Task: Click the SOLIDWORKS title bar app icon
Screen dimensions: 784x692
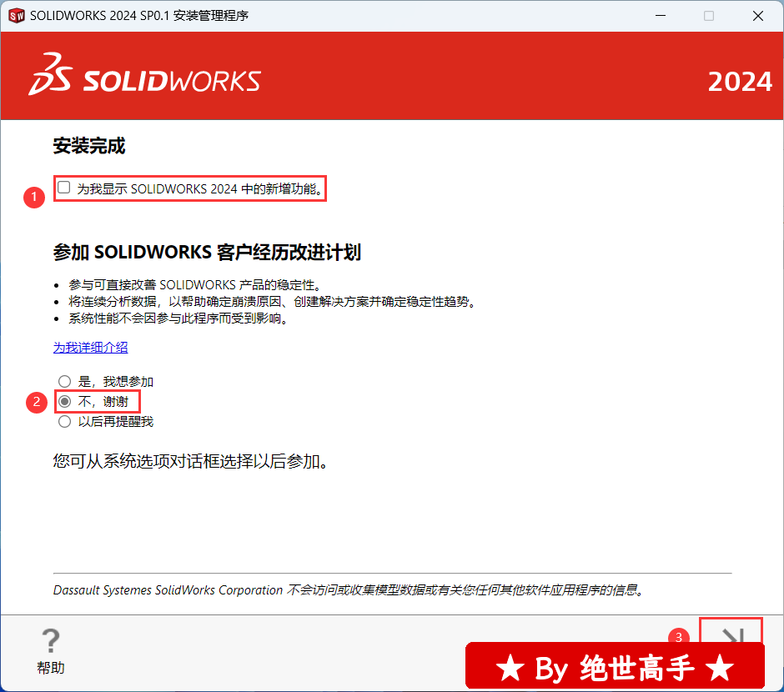Action: 17,16
